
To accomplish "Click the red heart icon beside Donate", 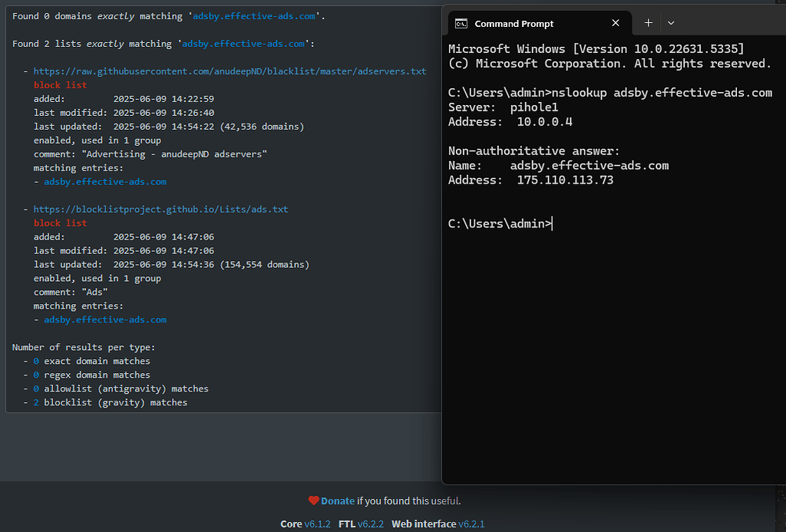I will click(x=314, y=500).
